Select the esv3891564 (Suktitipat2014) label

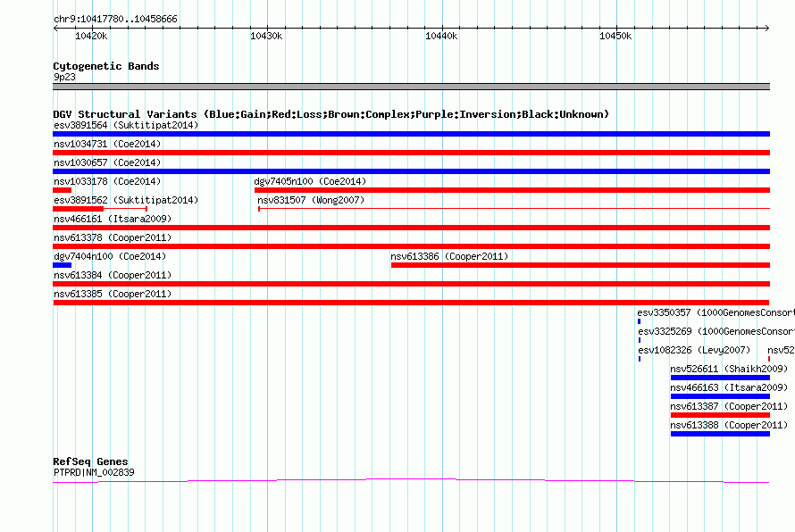coord(126,125)
